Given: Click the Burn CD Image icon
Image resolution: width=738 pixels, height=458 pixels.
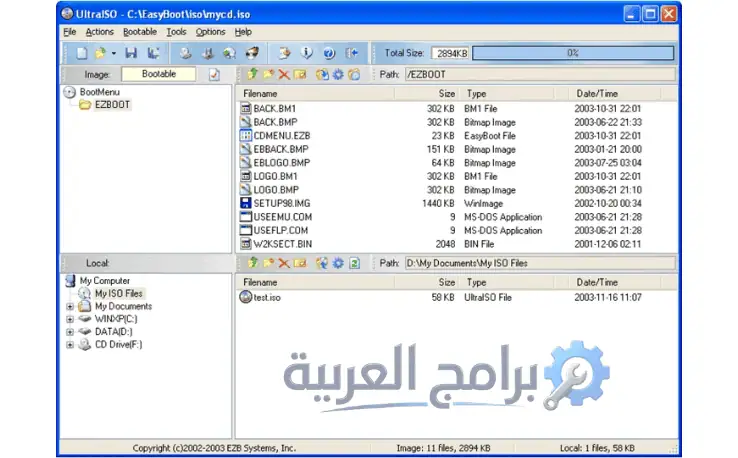Looking at the screenshot, I should 252,53.
